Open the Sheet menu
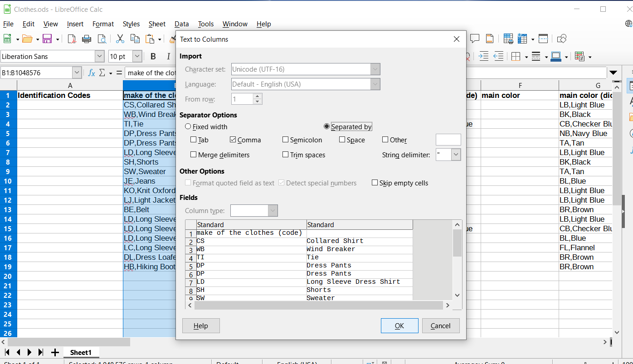633x364 pixels. click(x=157, y=24)
